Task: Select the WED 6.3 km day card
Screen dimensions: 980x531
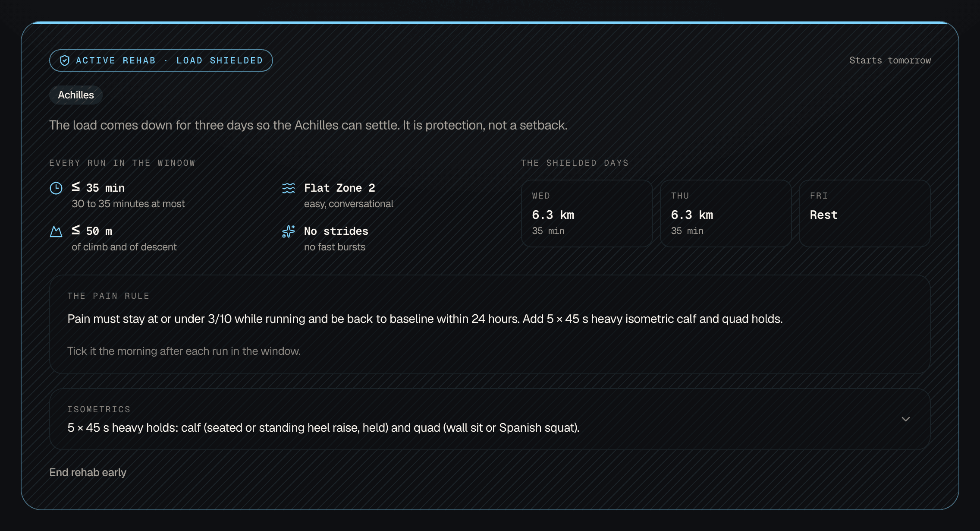Action: pyautogui.click(x=587, y=213)
